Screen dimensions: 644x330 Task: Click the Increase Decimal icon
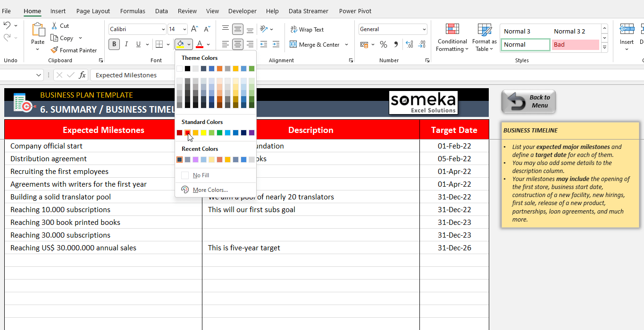click(409, 44)
